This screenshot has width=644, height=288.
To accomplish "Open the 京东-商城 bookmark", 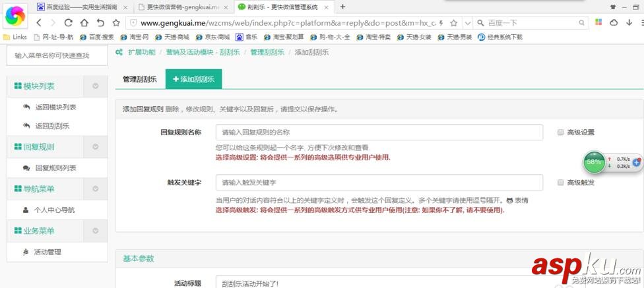I will (212, 37).
